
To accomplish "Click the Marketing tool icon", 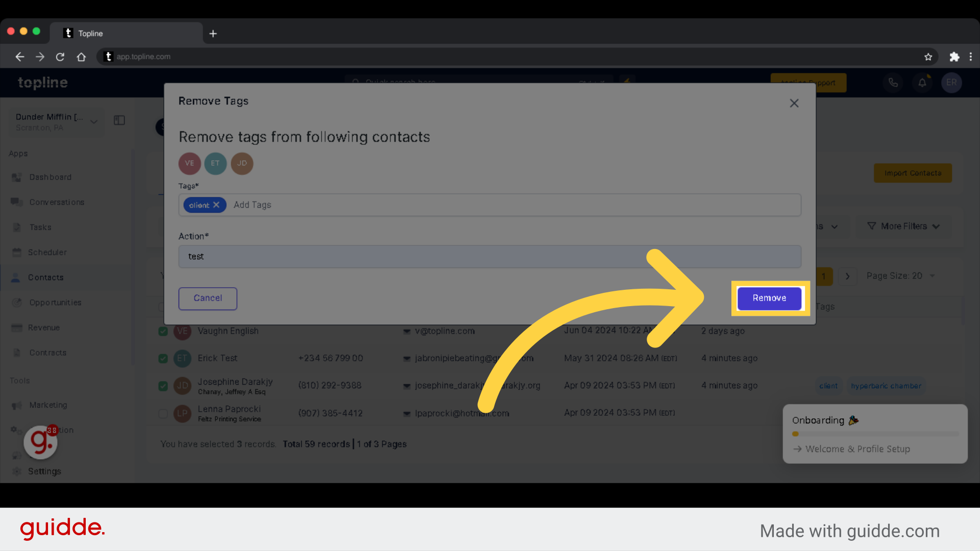I will pos(17,405).
